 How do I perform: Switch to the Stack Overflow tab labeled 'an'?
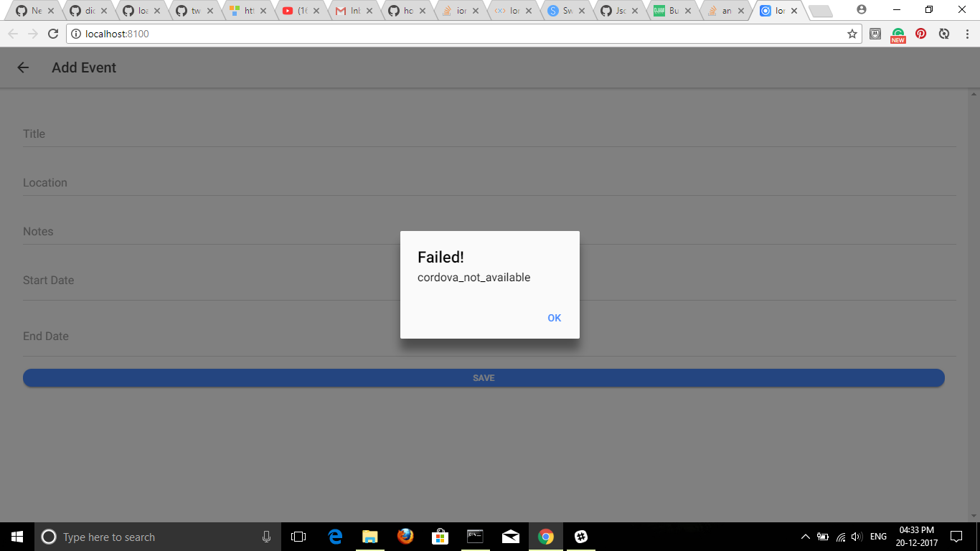tap(721, 11)
